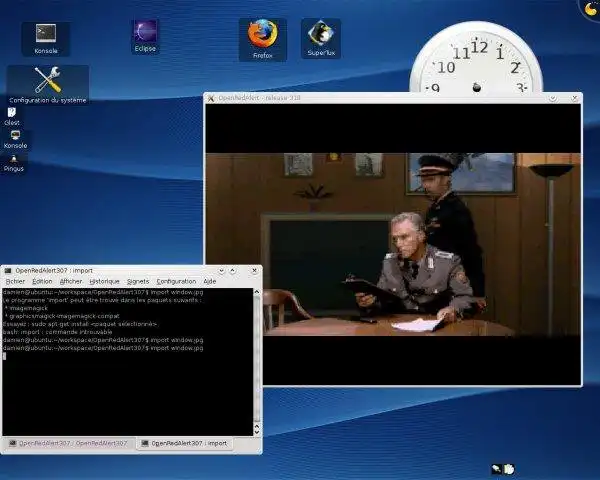Click the X icon in OpenRedAlert title bar
This screenshot has height=480, width=600.
[210, 98]
